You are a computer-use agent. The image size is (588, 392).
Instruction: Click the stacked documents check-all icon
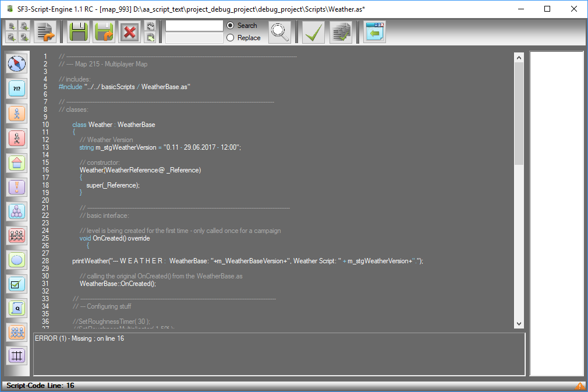click(341, 32)
